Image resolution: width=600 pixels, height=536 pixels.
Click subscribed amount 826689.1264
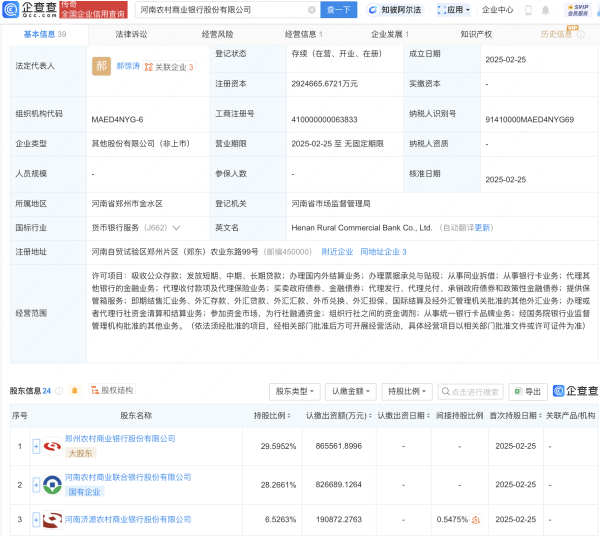point(339,485)
